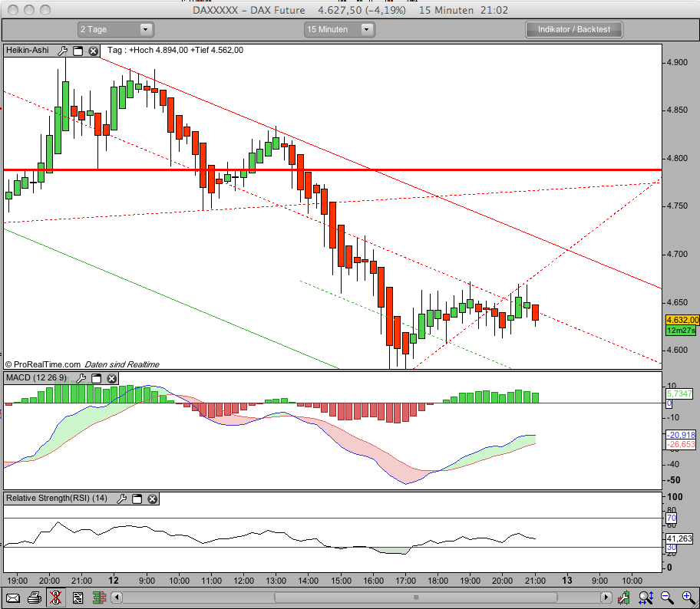Viewport: 700px width, 609px height.
Task: Click the 41,263 RSI value label
Action: coord(679,538)
